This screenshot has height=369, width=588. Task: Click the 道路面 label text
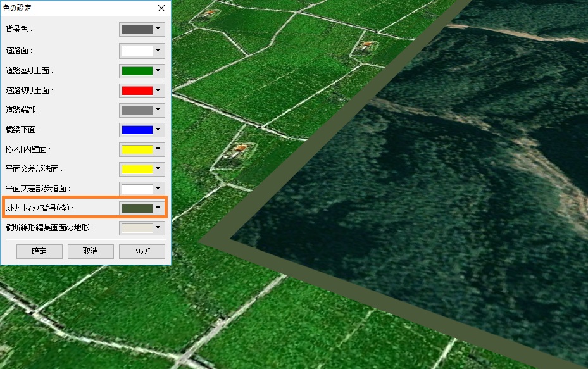click(19, 51)
